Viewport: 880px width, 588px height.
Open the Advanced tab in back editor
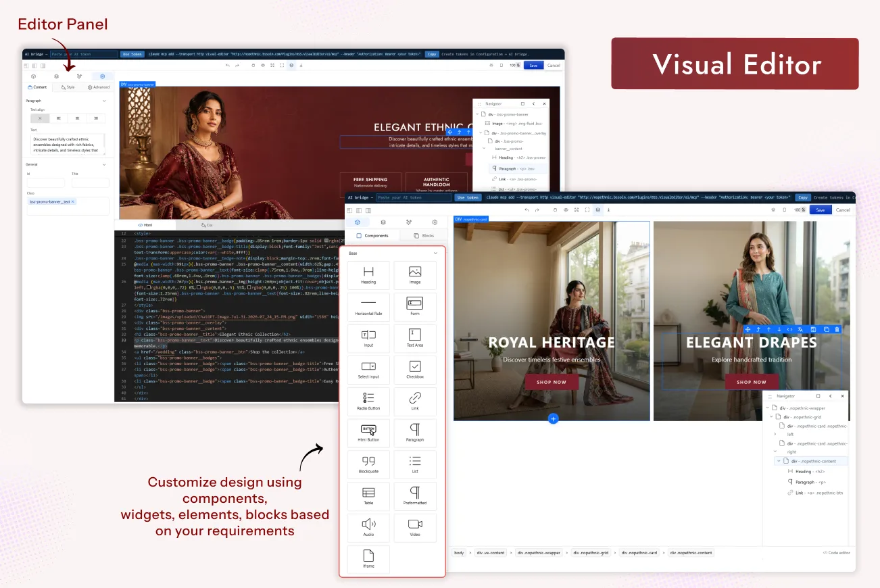click(99, 87)
